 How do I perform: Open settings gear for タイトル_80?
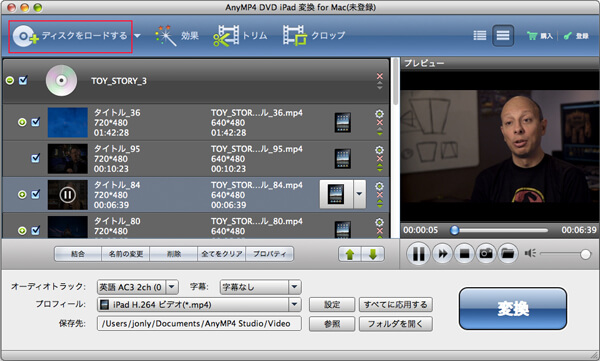click(x=379, y=222)
